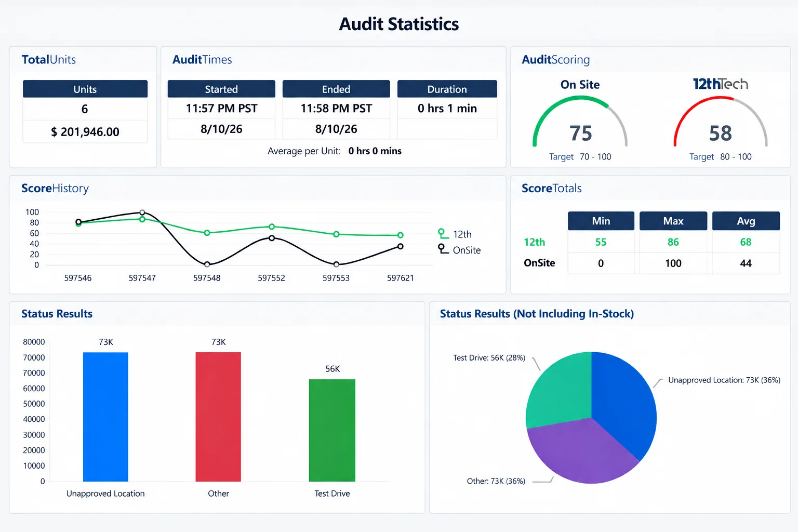Click the Unapproved Location: 73K (36%) pie label

[x=724, y=380]
